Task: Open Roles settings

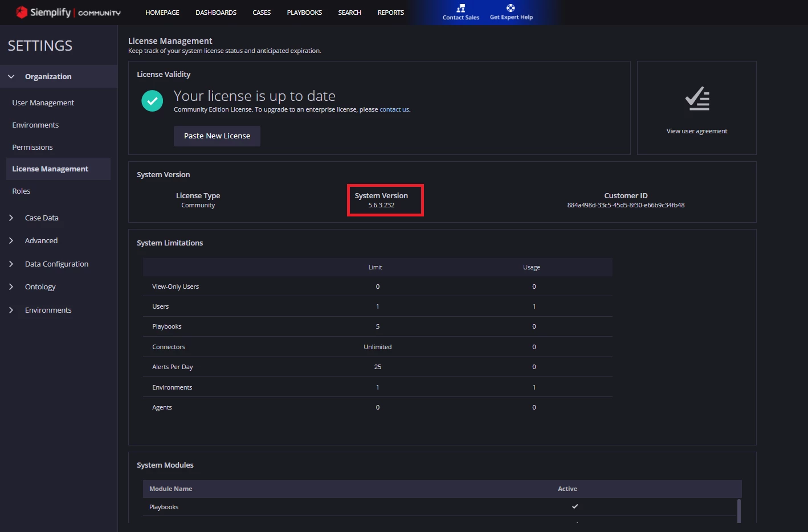Action: click(x=21, y=191)
